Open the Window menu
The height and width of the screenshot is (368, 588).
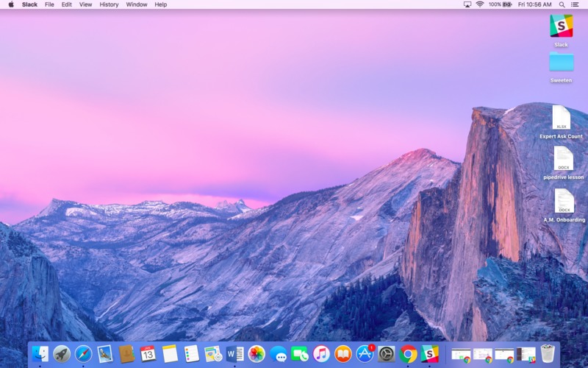(137, 4)
